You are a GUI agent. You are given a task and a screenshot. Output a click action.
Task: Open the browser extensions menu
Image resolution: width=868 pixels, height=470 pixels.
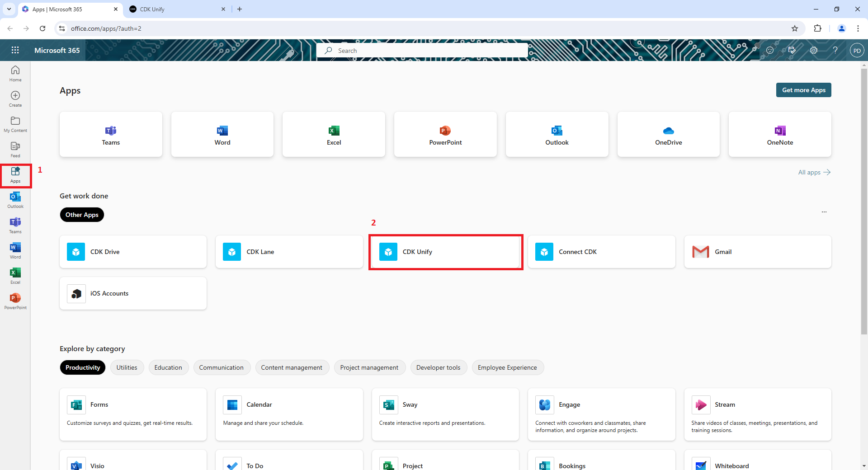[x=817, y=28]
